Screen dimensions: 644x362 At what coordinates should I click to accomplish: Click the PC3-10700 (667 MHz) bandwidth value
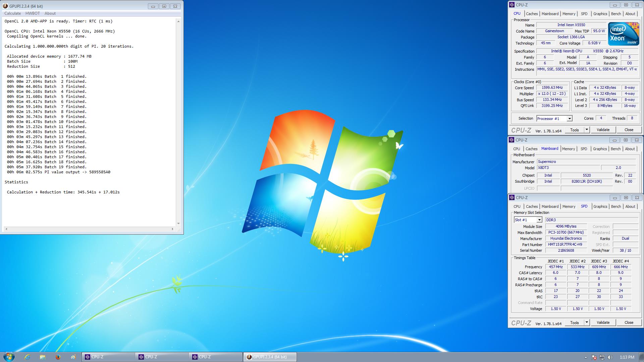(x=566, y=232)
